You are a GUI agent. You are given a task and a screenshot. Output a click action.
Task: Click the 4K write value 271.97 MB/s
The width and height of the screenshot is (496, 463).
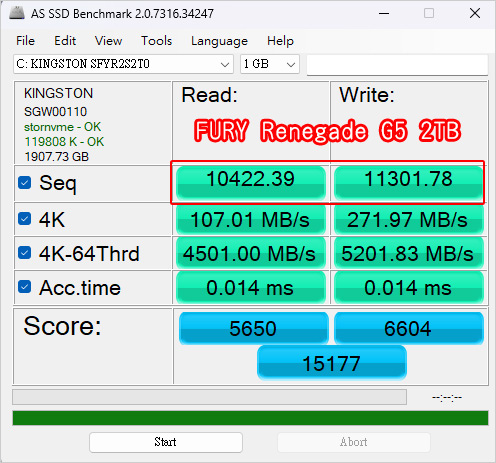pos(409,220)
